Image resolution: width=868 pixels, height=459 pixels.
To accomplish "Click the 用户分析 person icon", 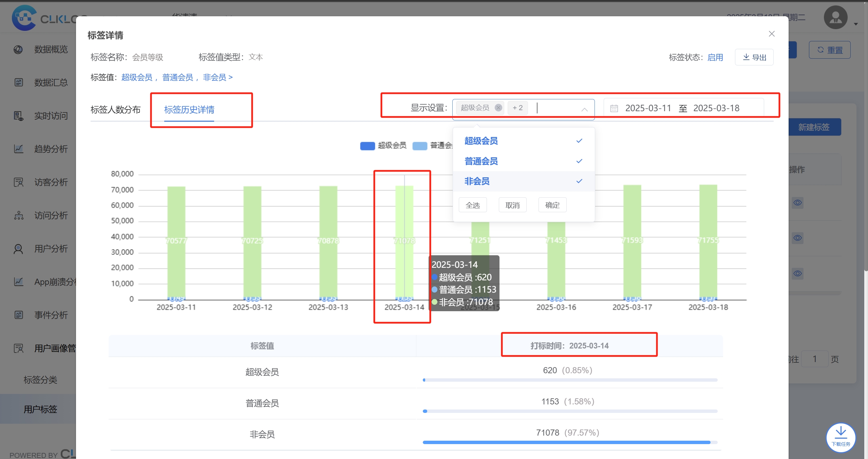I will [x=18, y=249].
